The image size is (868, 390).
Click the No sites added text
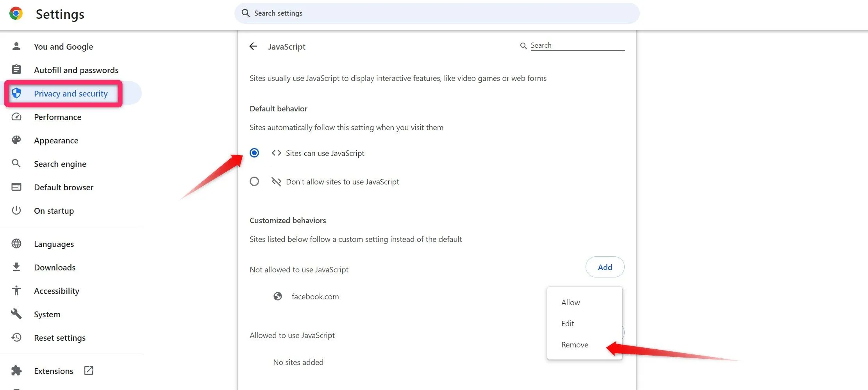pos(298,362)
